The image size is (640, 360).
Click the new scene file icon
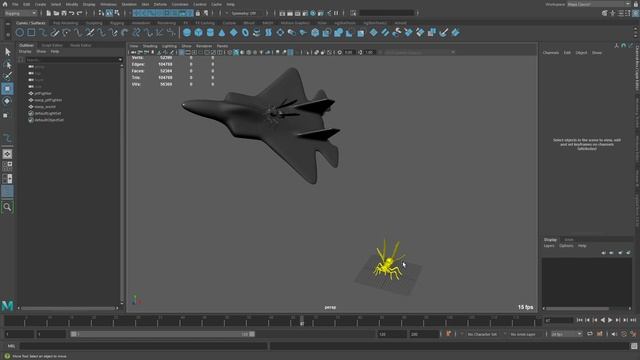point(49,13)
